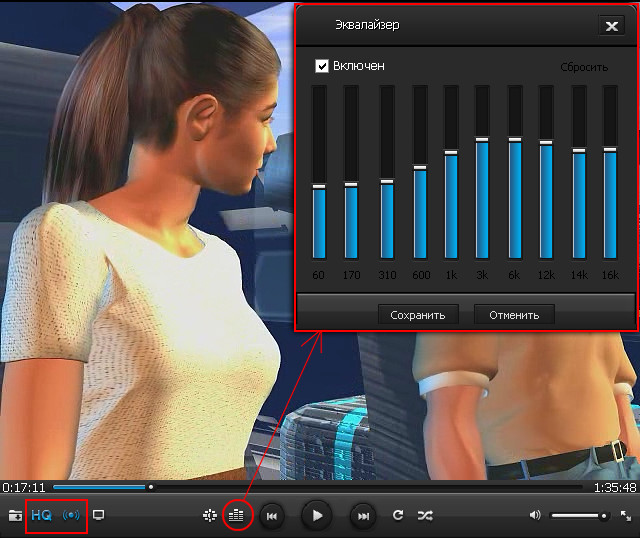Toggle repeat mode icon
Image resolution: width=640 pixels, height=538 pixels.
tap(398, 515)
